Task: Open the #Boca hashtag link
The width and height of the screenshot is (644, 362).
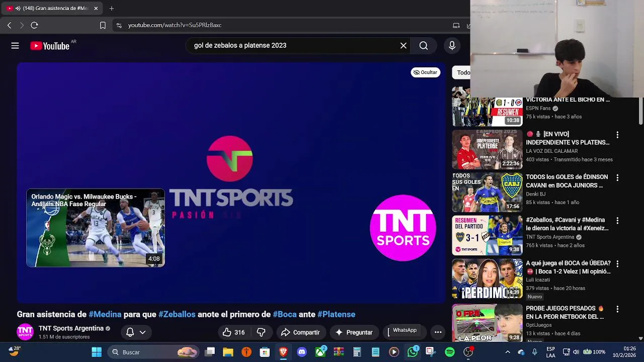Action: pos(285,314)
